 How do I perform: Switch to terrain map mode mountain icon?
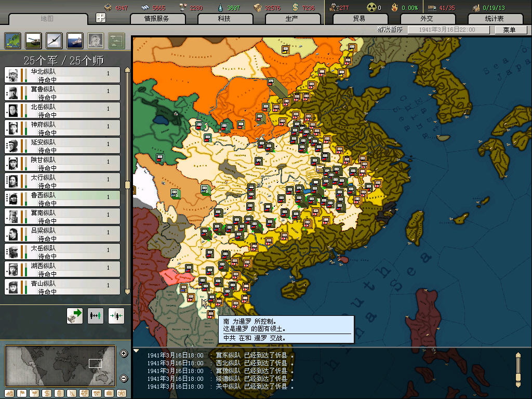point(9,393)
